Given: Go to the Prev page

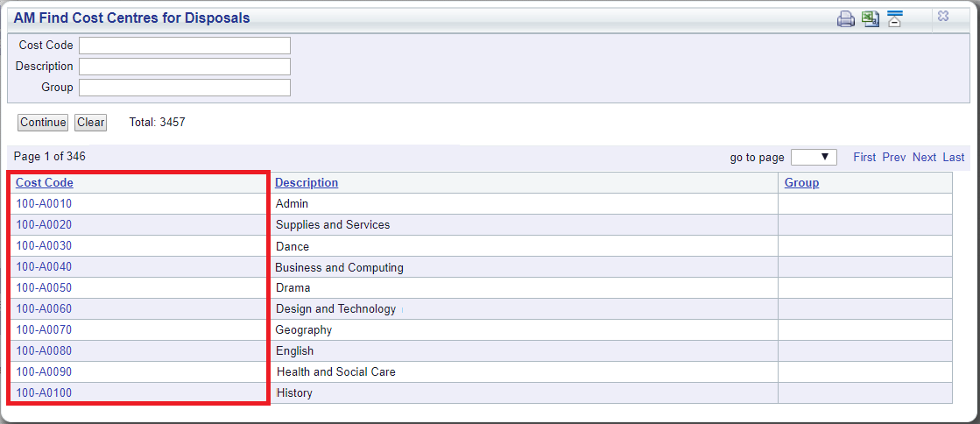Looking at the screenshot, I should [894, 158].
